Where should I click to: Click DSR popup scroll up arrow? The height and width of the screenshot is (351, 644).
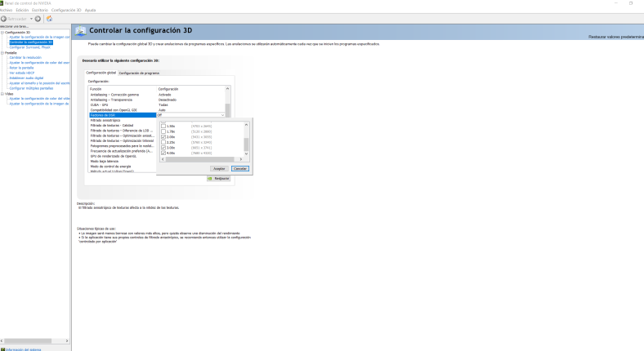[247, 125]
